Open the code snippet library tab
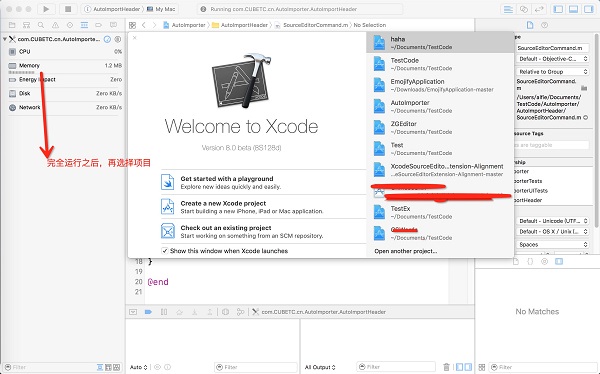Image resolution: width=600 pixels, height=374 pixels. pyautogui.click(x=530, y=261)
